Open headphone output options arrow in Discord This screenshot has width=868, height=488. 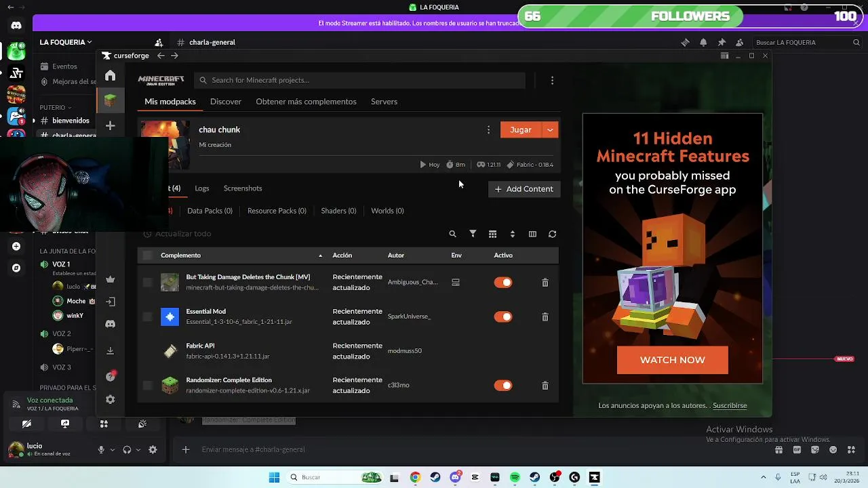point(138,449)
